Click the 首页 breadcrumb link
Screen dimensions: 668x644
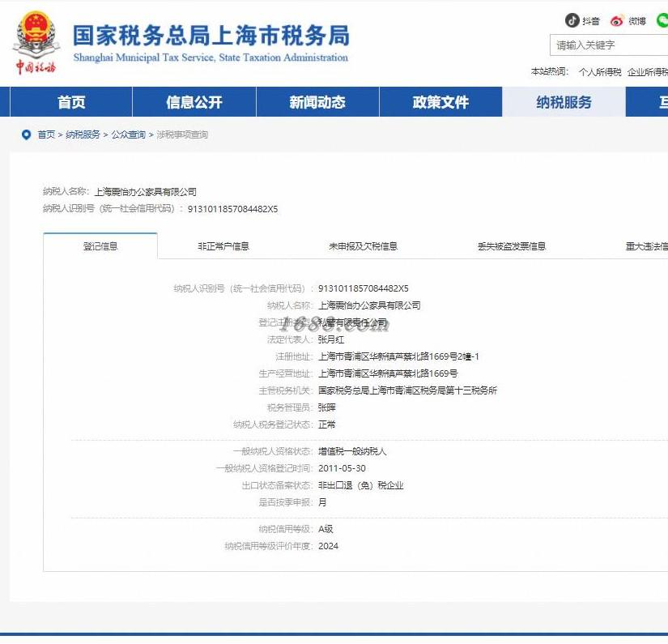tap(46, 134)
